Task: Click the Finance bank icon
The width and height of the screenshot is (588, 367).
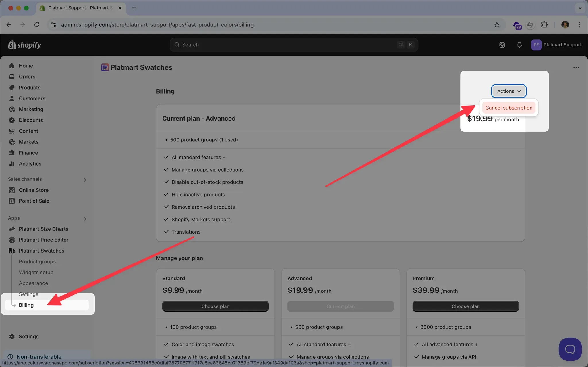Action: coord(12,153)
